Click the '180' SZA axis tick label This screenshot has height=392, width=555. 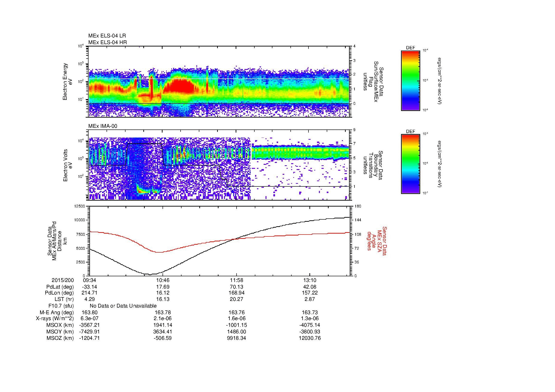[x=358, y=206]
